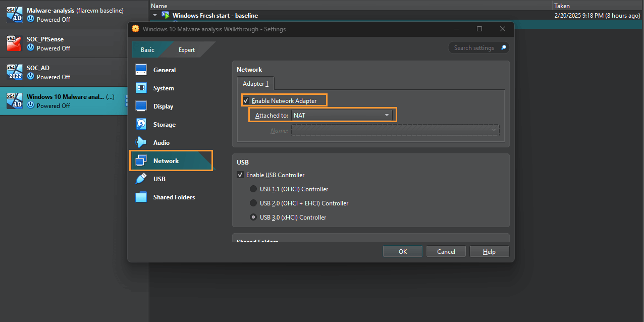Switch to the Basic settings tab
Viewport: 644px width, 322px height.
[147, 49]
